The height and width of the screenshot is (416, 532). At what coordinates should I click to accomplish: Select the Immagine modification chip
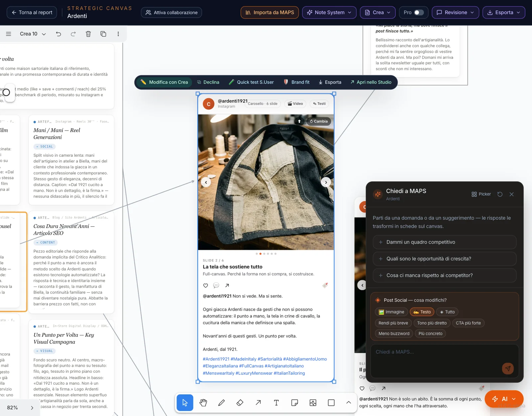[x=391, y=312]
